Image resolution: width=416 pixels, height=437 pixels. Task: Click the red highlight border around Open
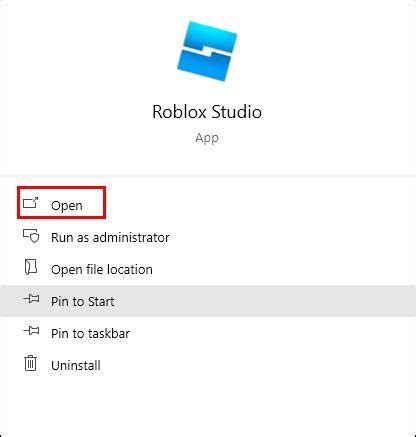62,188
